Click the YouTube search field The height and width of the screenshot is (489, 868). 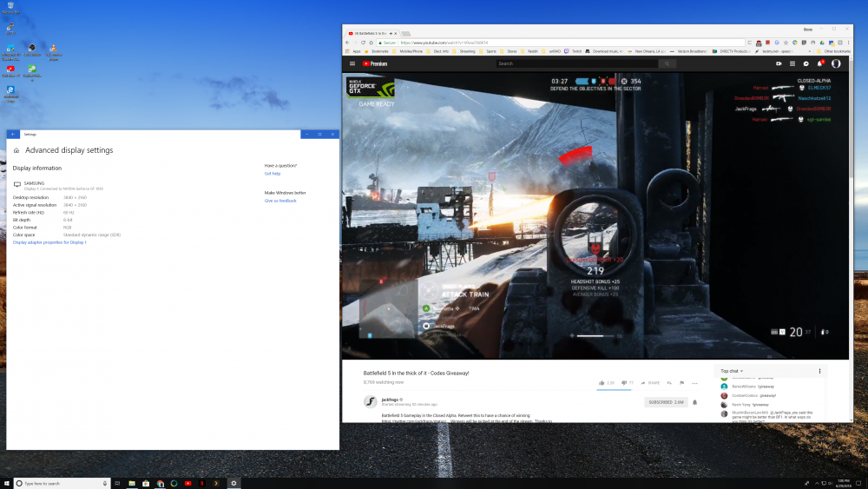click(577, 63)
